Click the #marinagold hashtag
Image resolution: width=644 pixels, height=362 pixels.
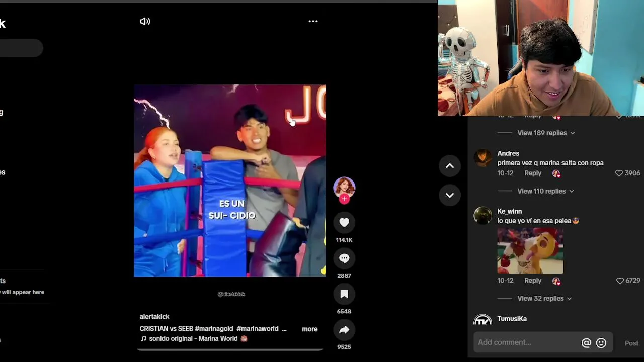pos(214,329)
